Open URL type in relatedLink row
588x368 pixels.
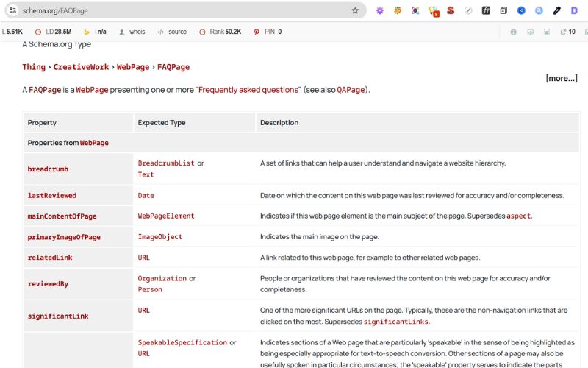143,258
